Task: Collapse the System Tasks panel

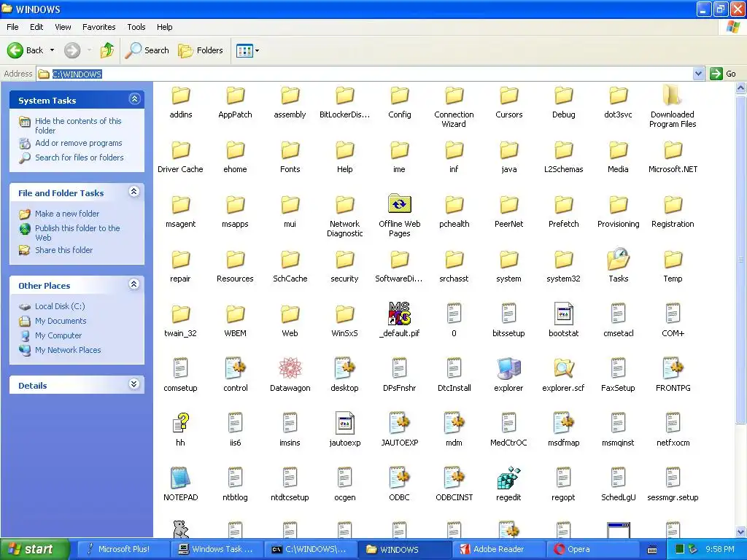Action: click(134, 98)
